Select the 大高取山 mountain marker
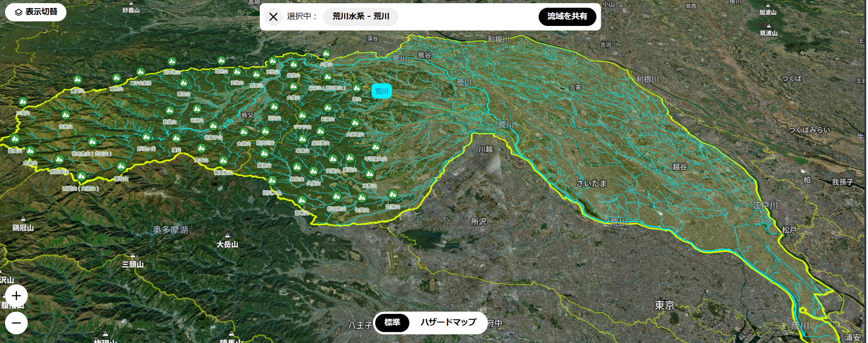The width and height of the screenshot is (868, 343). click(x=355, y=123)
